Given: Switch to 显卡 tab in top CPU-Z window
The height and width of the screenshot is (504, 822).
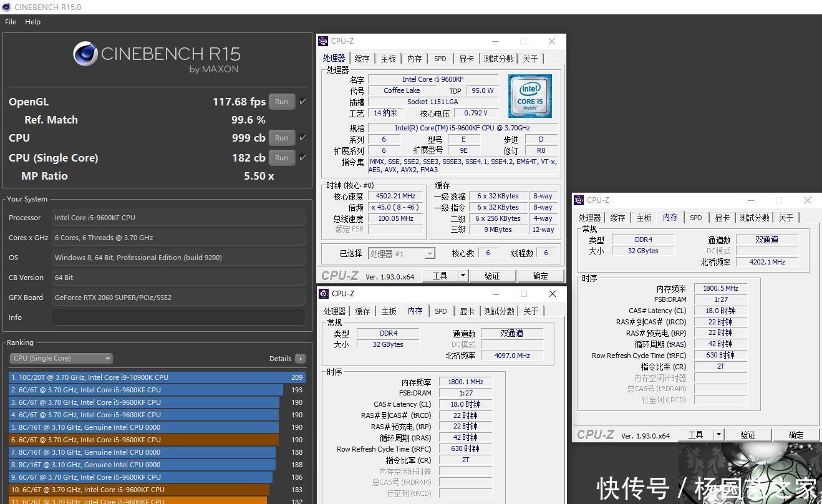Looking at the screenshot, I should pos(467,59).
